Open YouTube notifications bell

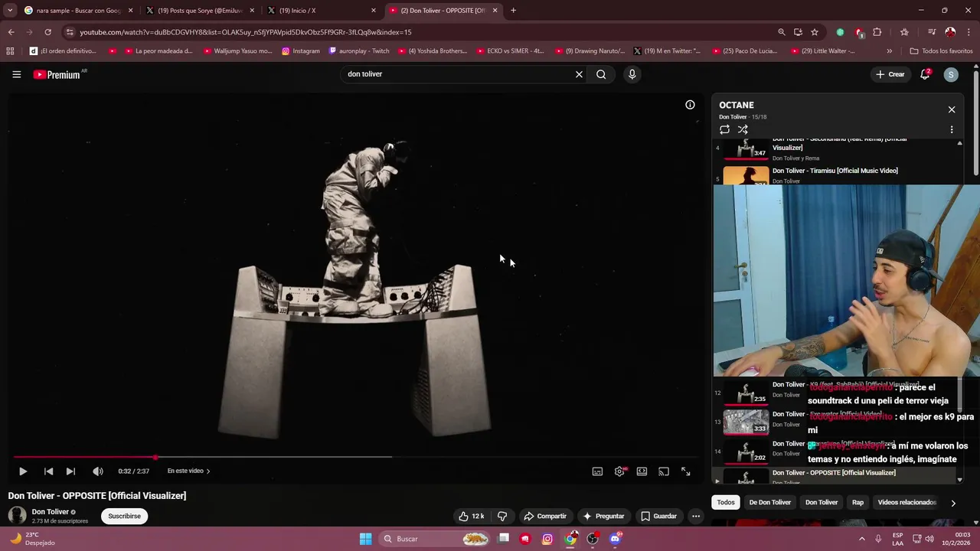coord(925,74)
